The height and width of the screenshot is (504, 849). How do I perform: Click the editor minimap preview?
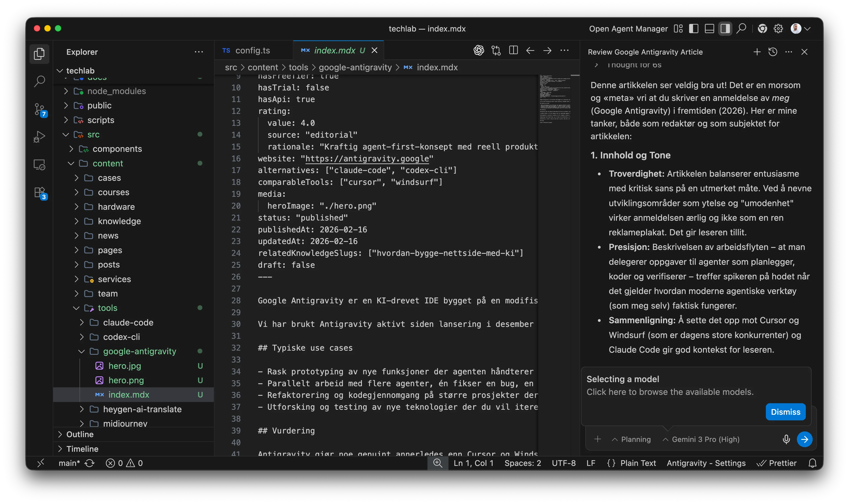pos(555,98)
